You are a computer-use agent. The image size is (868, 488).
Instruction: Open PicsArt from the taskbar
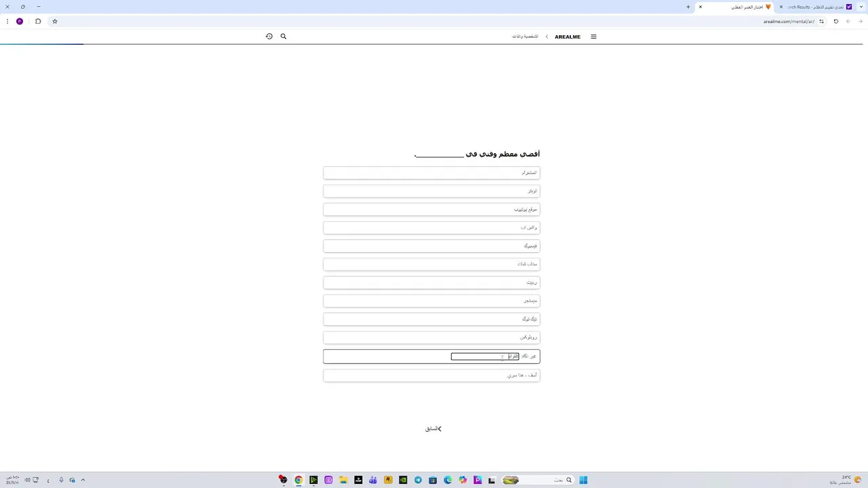click(477, 480)
